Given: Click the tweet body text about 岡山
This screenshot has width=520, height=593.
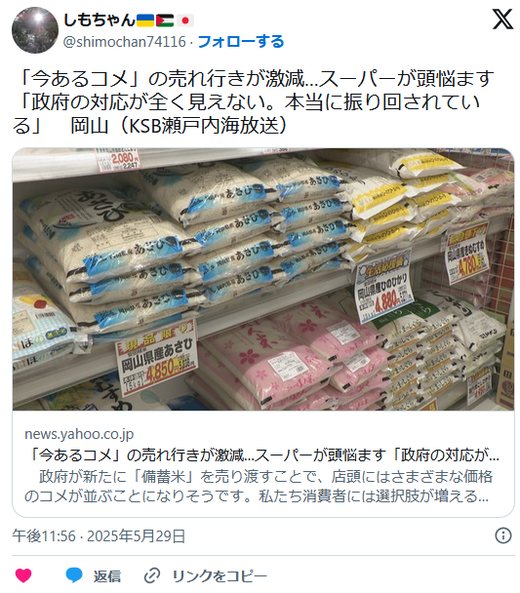Looking at the screenshot, I should click(253, 102).
